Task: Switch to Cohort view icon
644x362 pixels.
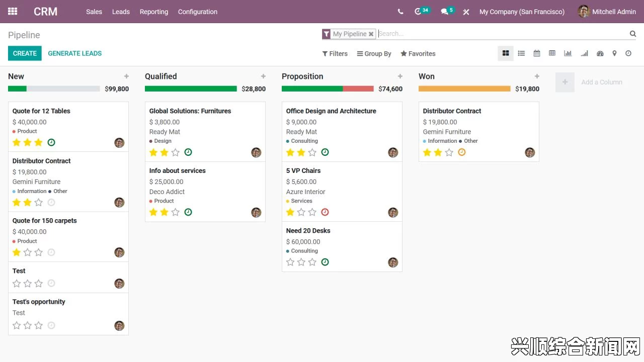Action: 584,53
